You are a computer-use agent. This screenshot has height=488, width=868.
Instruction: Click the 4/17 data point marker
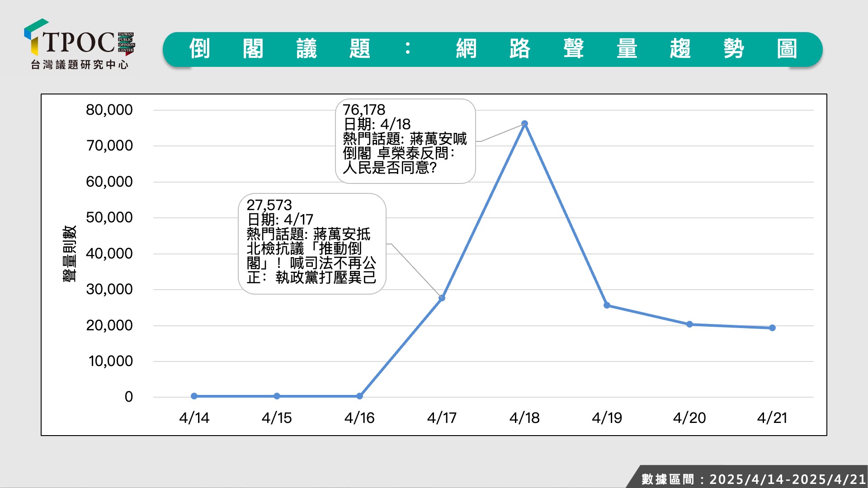click(x=442, y=298)
